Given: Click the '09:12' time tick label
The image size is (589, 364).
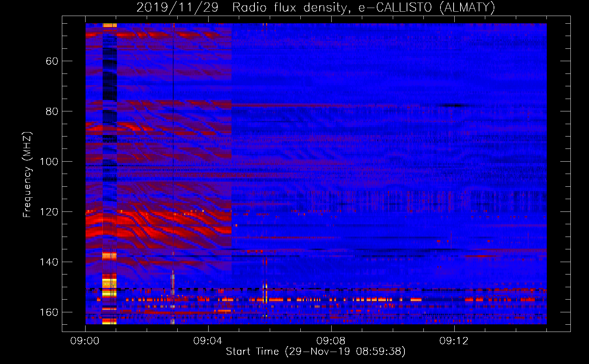Looking at the screenshot, I should (x=454, y=341).
